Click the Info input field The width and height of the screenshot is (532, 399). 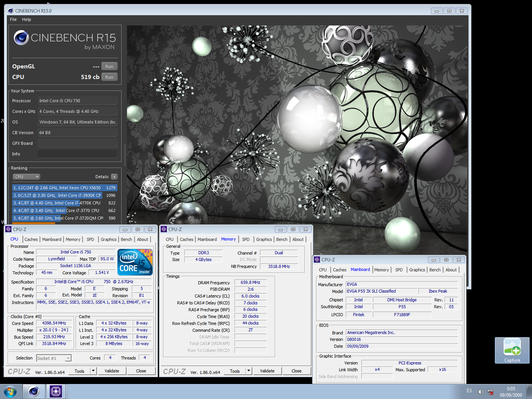pos(78,154)
